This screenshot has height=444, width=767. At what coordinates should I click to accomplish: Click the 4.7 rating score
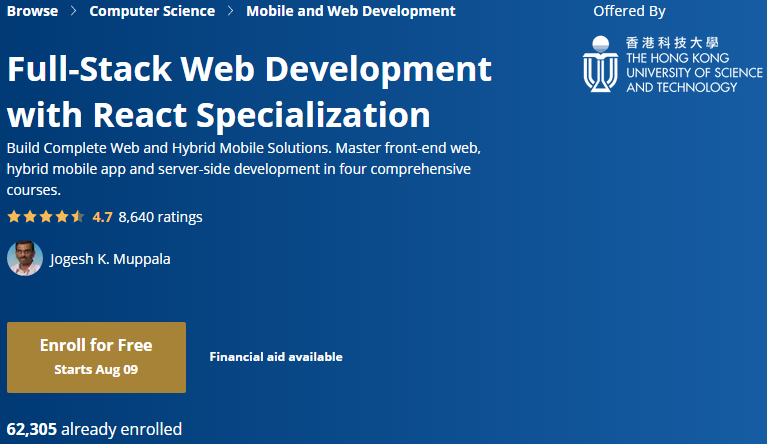(x=102, y=216)
